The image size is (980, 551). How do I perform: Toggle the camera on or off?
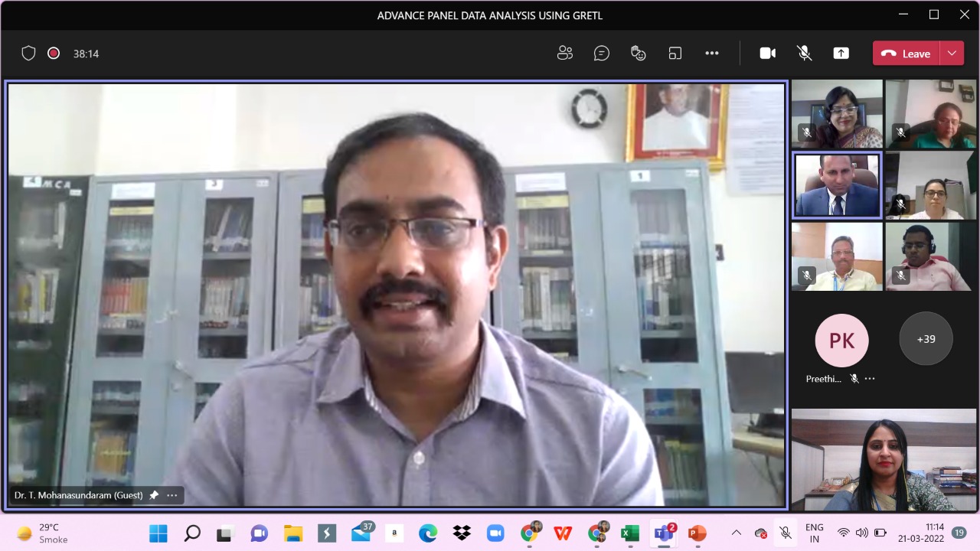767,53
